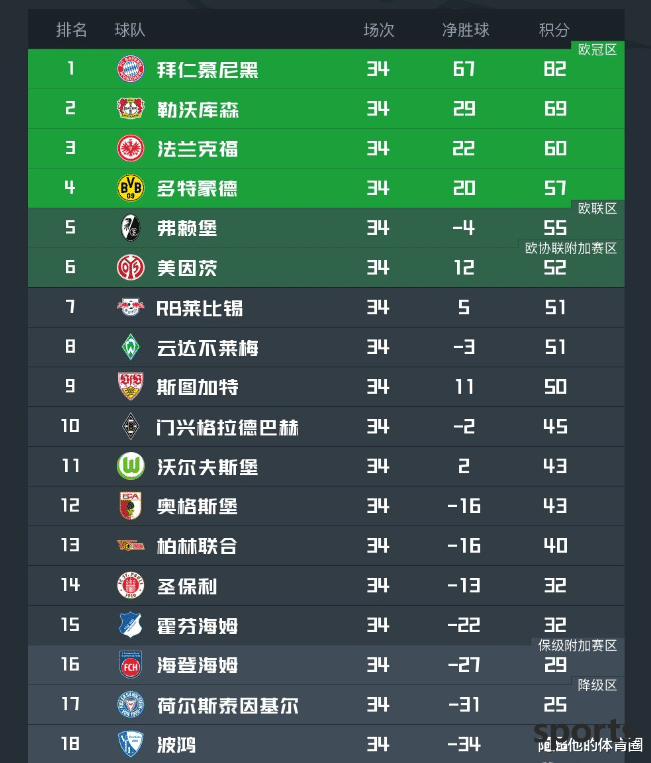Click the 欧冠区 zone label

(597, 50)
